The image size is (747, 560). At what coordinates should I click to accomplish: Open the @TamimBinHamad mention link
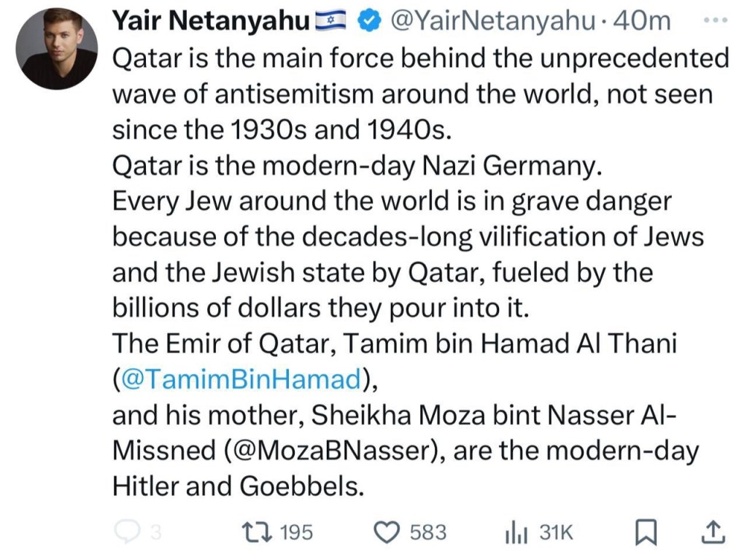(241, 379)
